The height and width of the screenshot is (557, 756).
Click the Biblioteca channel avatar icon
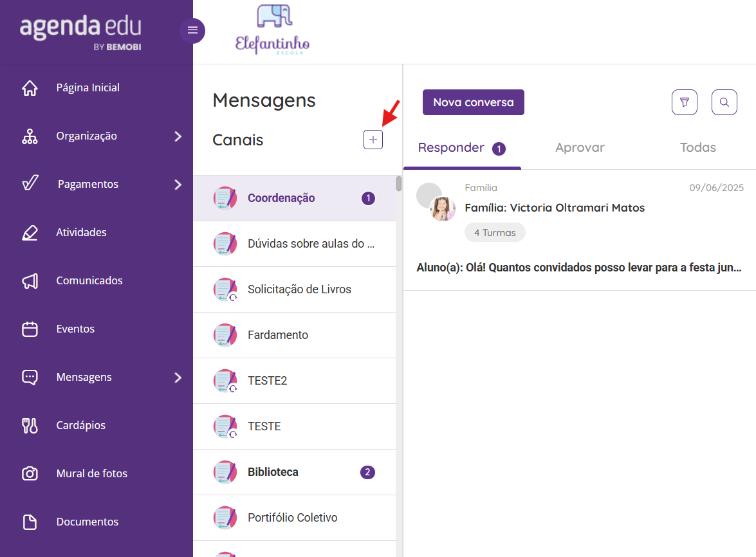coord(225,472)
